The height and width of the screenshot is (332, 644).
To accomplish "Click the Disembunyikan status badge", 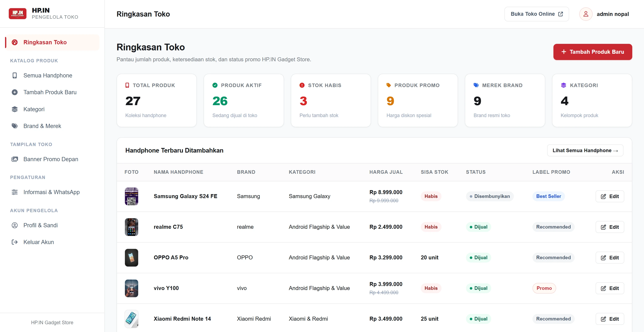I will [x=489, y=196].
